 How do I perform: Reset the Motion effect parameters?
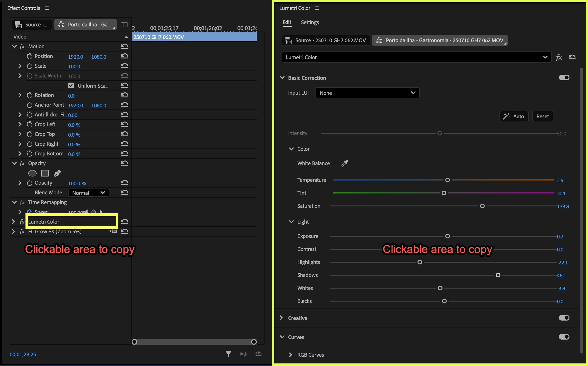[124, 46]
